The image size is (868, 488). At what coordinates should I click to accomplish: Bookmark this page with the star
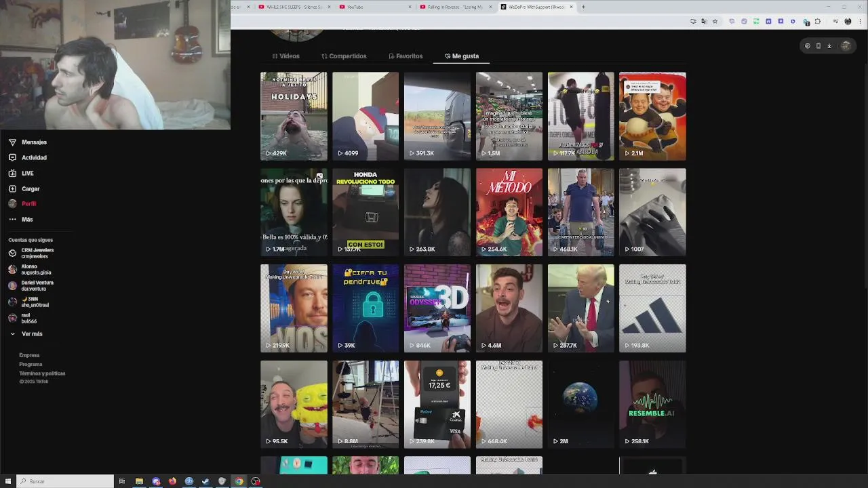715,21
